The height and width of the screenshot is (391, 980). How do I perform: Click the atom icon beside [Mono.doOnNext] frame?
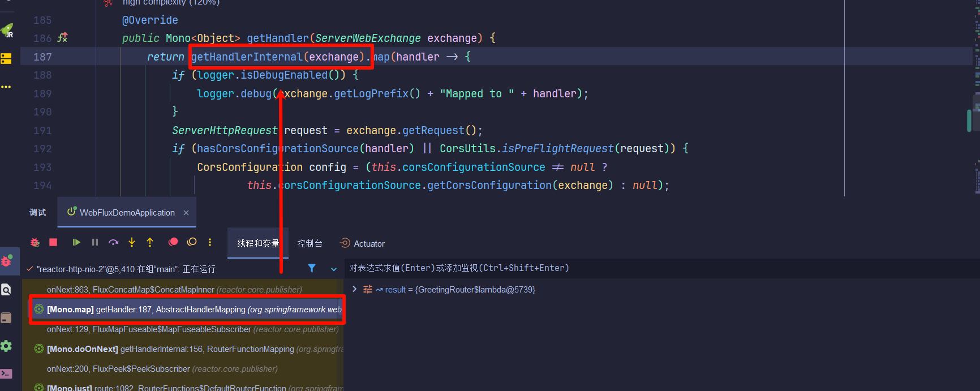[39, 349]
